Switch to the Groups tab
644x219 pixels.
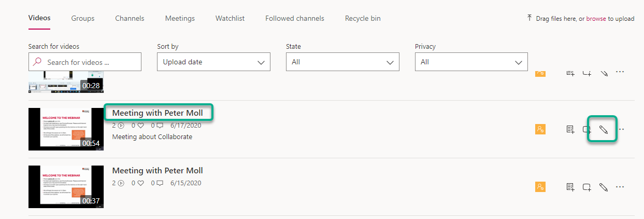coord(83,18)
